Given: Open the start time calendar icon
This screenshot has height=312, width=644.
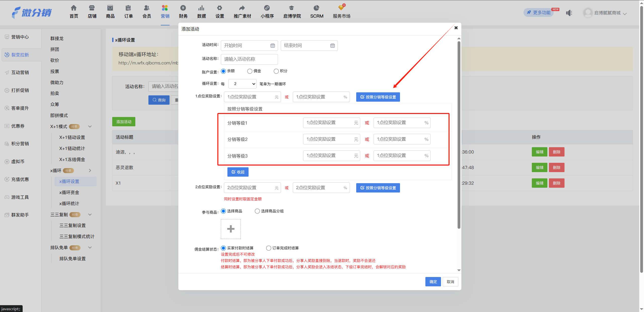Looking at the screenshot, I should (273, 46).
